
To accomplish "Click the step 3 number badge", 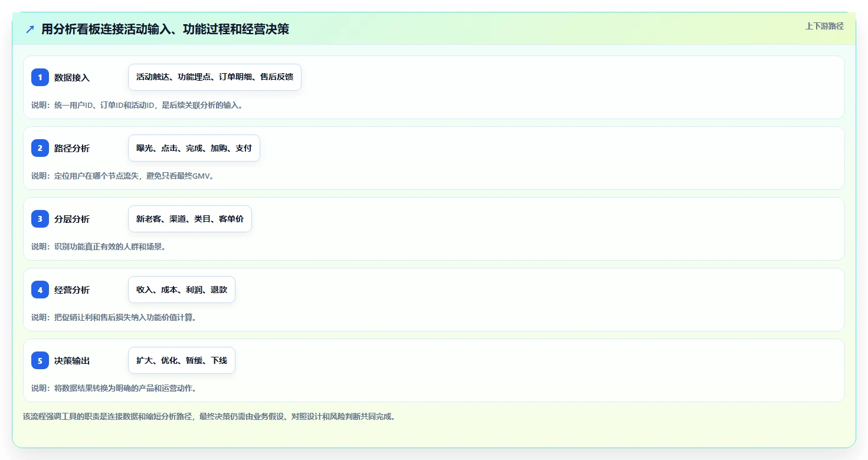I will (x=40, y=219).
